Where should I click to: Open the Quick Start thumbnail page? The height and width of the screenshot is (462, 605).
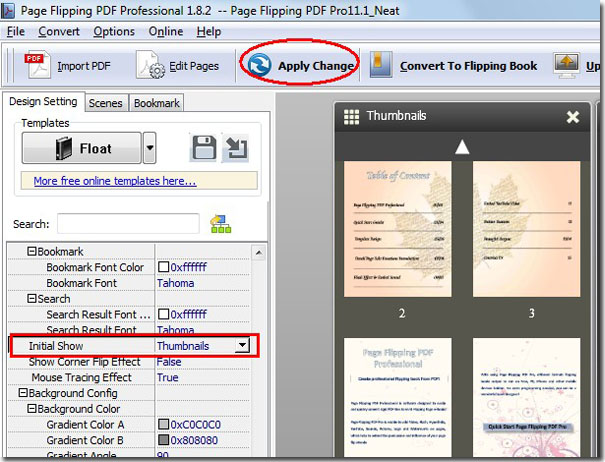click(526, 397)
